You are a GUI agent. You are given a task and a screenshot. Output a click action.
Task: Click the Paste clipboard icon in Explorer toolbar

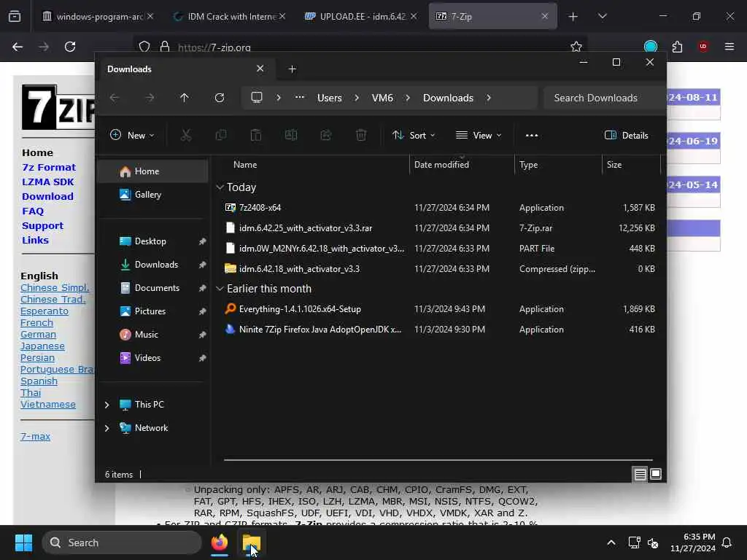(256, 135)
